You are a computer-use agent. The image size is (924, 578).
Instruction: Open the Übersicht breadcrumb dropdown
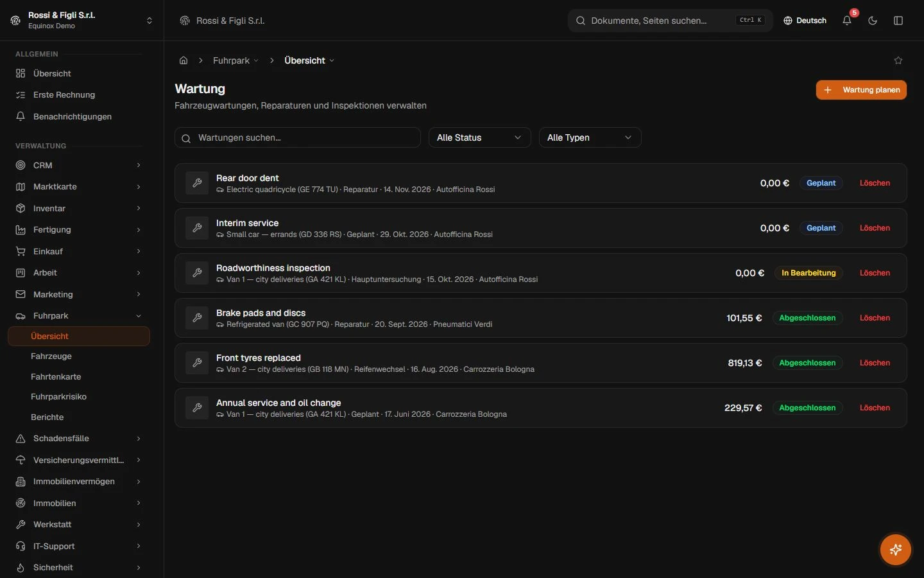coord(309,60)
